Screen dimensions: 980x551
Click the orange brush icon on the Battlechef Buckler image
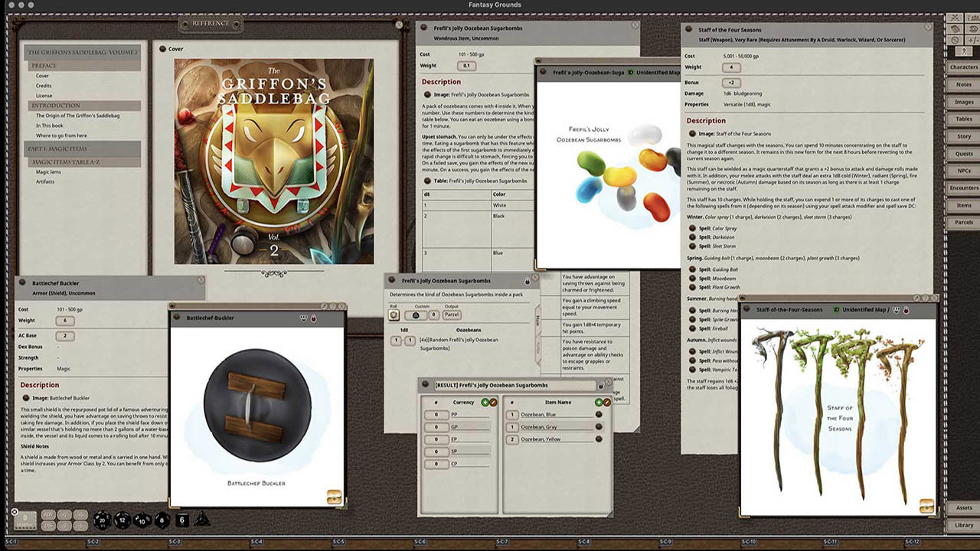[333, 497]
